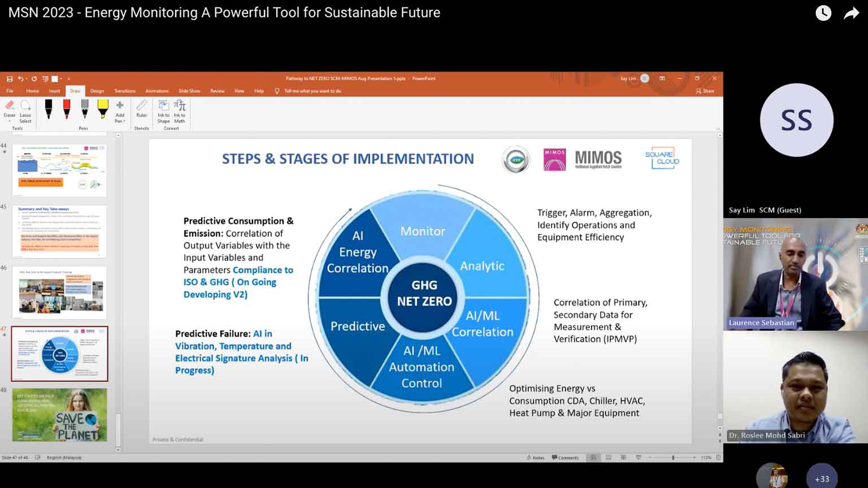Click the video share arrow icon
Screen dimensions: 868x488
click(x=851, y=13)
